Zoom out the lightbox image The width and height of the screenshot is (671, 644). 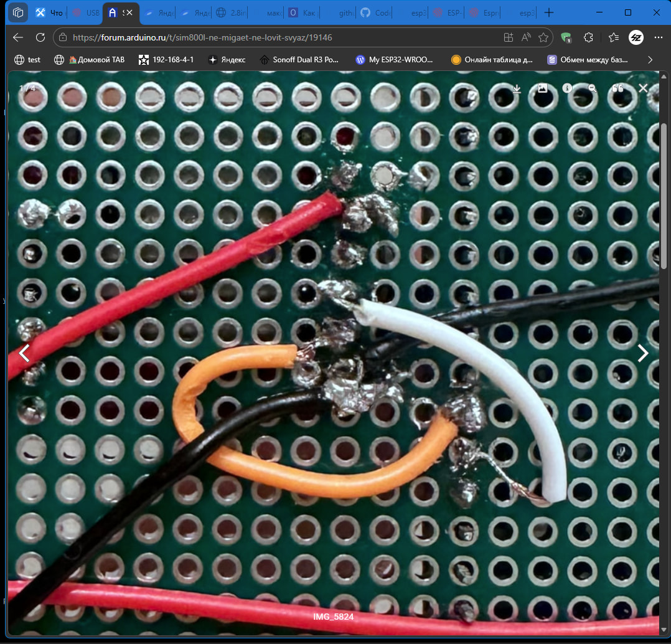click(x=593, y=88)
